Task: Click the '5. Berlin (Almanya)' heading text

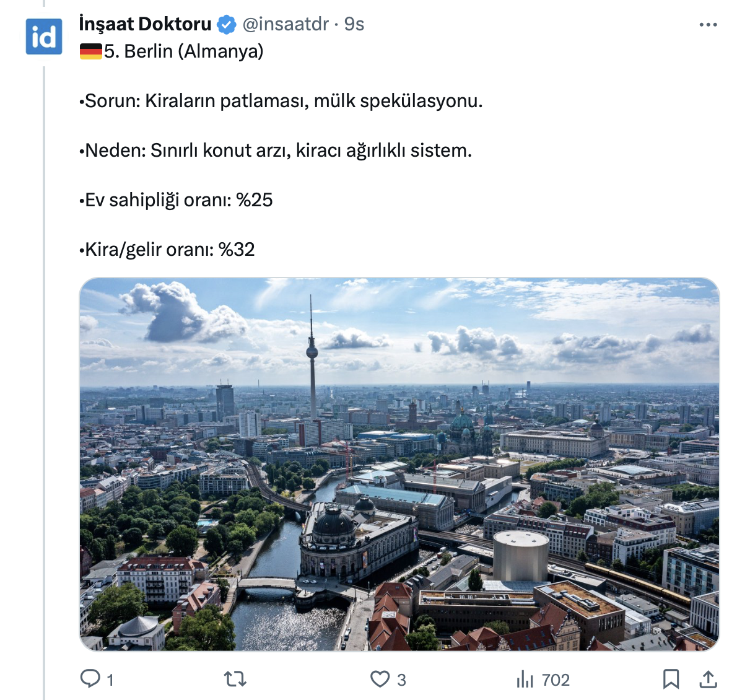Action: [183, 51]
